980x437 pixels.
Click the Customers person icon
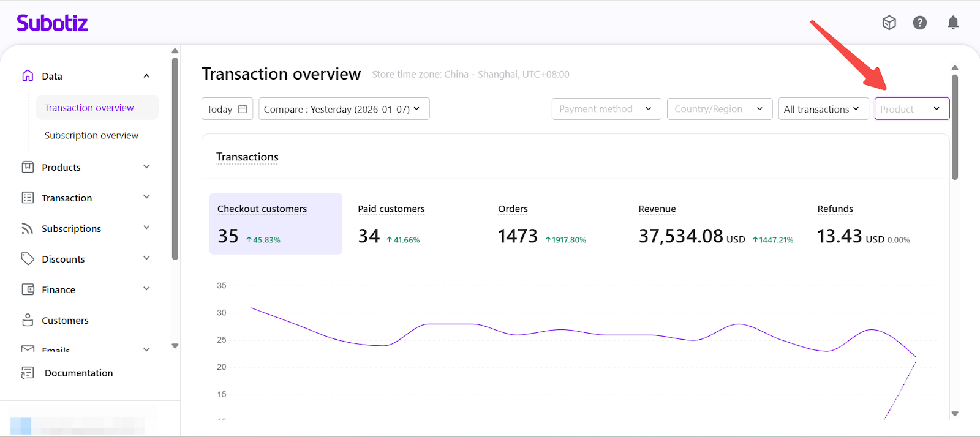click(x=28, y=320)
